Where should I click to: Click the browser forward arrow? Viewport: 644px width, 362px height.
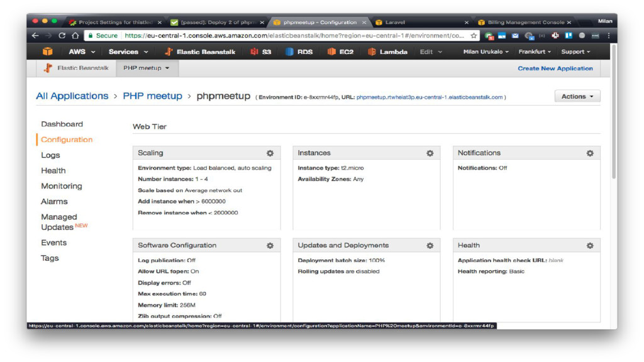click(48, 36)
